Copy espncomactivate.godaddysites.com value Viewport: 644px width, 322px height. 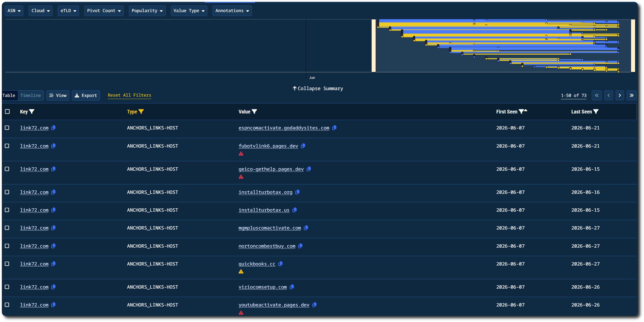pos(334,128)
